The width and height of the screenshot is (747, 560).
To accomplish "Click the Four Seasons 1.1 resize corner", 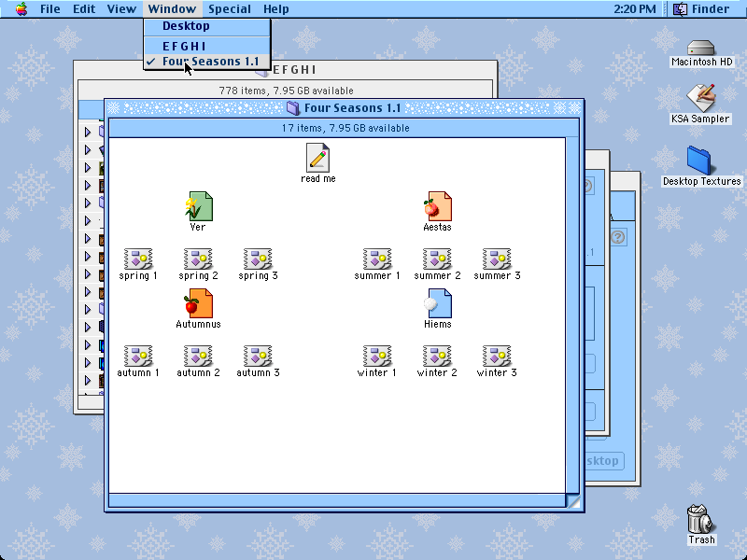I will point(573,501).
